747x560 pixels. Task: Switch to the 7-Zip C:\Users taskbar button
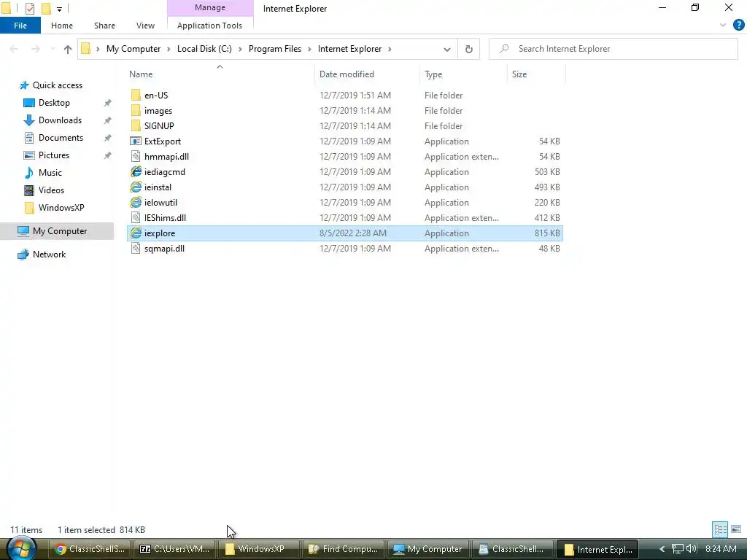coord(174,548)
